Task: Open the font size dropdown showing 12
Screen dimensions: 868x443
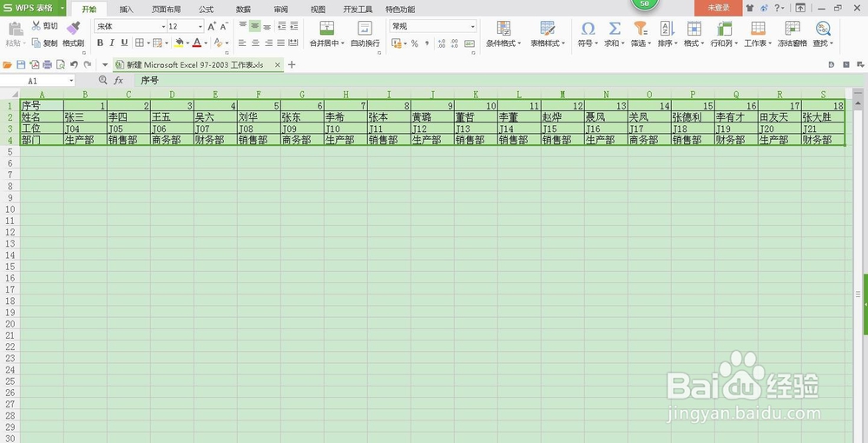Action: pyautogui.click(x=201, y=26)
